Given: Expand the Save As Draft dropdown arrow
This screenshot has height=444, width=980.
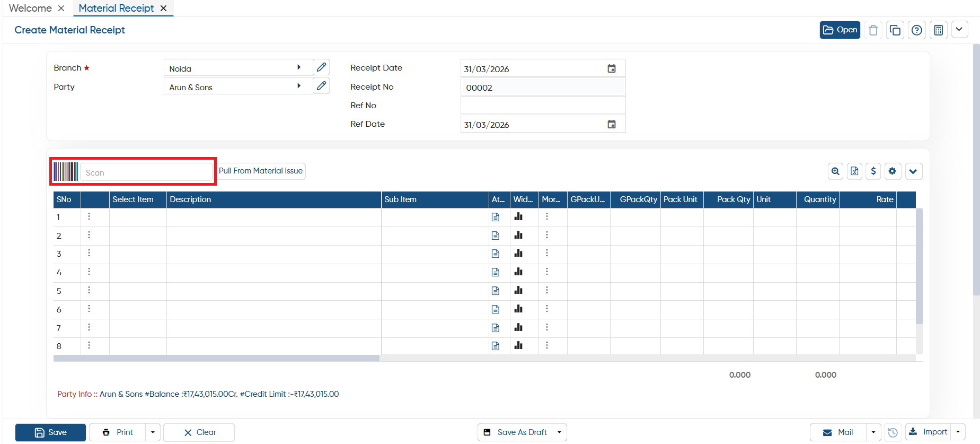Looking at the screenshot, I should point(560,432).
